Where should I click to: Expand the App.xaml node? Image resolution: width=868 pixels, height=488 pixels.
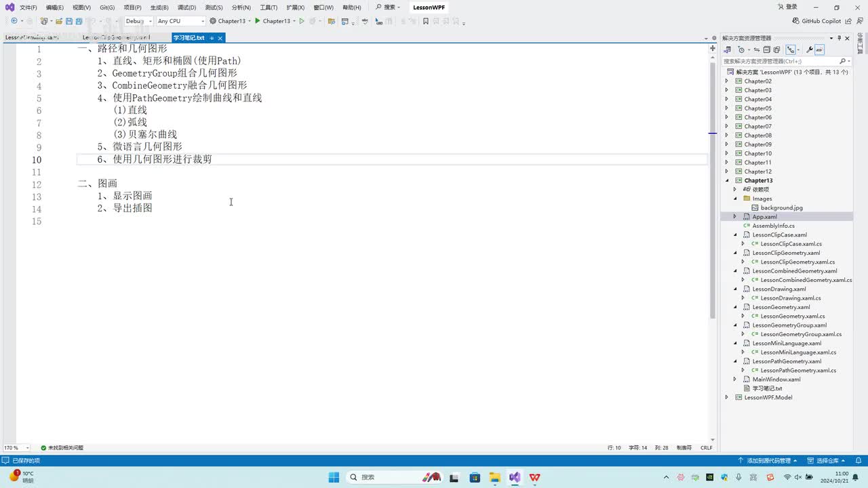(x=735, y=216)
